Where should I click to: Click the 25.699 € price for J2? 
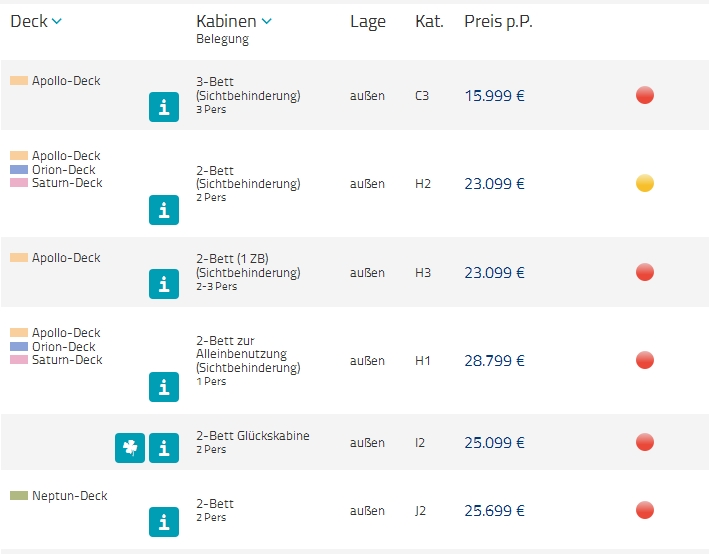point(494,510)
